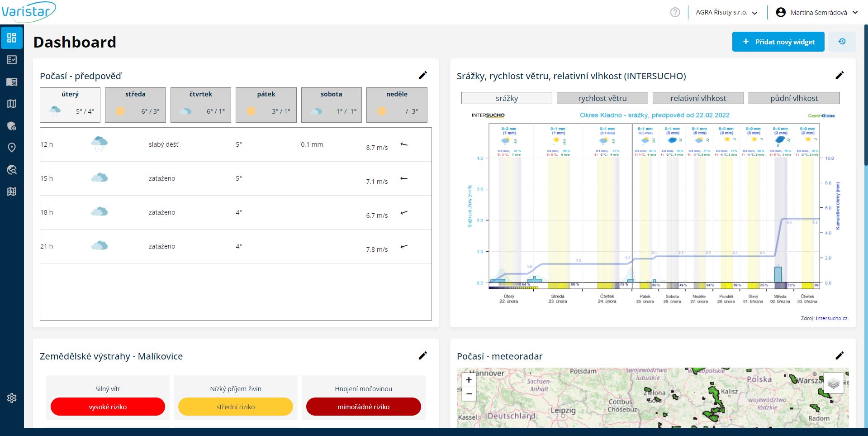Click the Varistar logo
Screen dimensions: 868x436
coord(28,11)
